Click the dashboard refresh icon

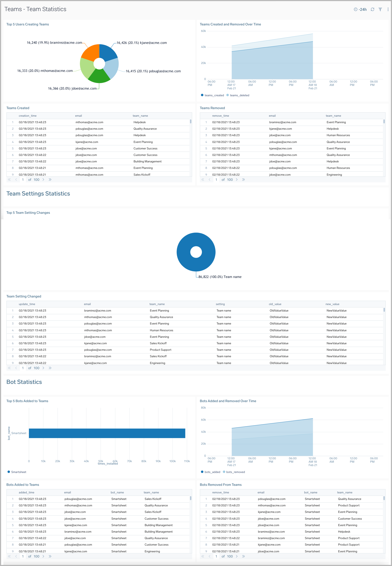(x=372, y=9)
